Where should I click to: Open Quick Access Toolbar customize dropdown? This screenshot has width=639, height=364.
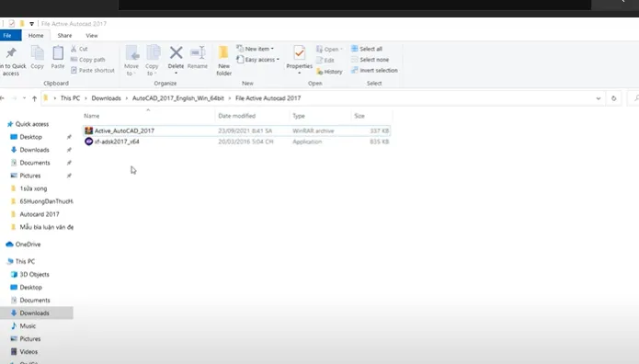click(31, 24)
